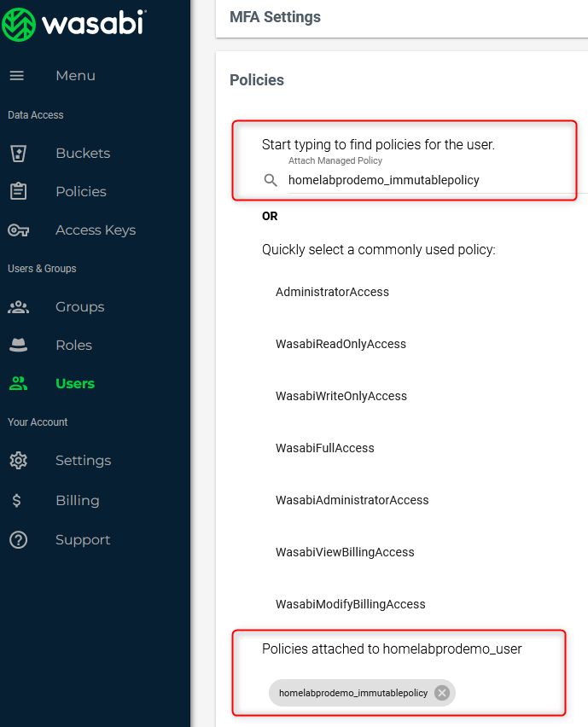Click the Policies clipboard icon
This screenshot has width=588, height=727.
(18, 191)
